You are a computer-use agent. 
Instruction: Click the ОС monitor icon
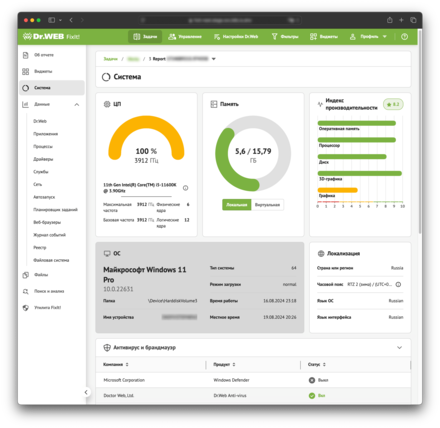pyautogui.click(x=107, y=254)
